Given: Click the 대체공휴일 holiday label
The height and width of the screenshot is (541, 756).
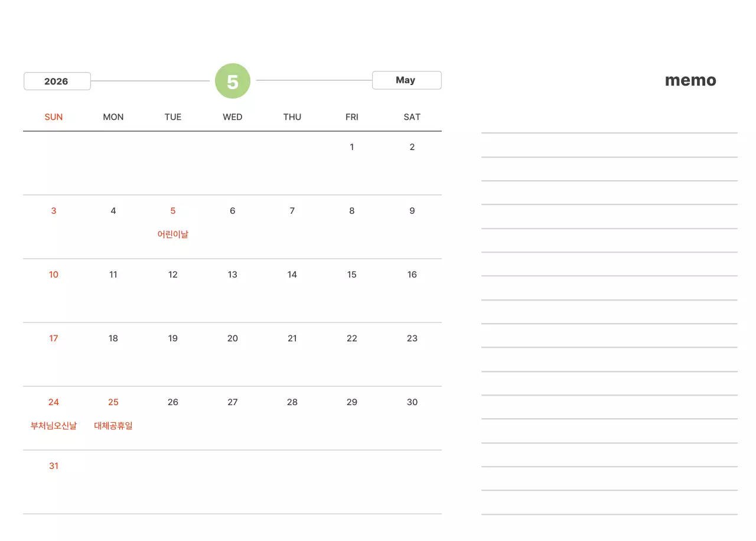Looking at the screenshot, I should tap(113, 426).
